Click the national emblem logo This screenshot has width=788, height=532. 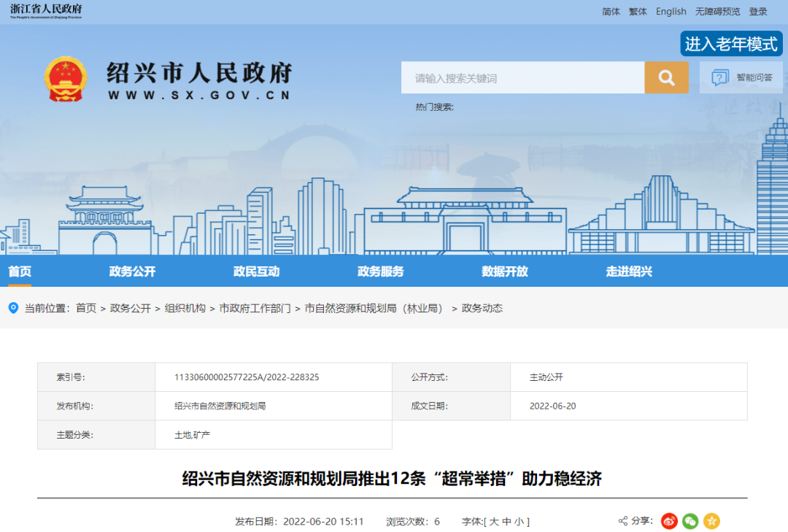point(66,79)
